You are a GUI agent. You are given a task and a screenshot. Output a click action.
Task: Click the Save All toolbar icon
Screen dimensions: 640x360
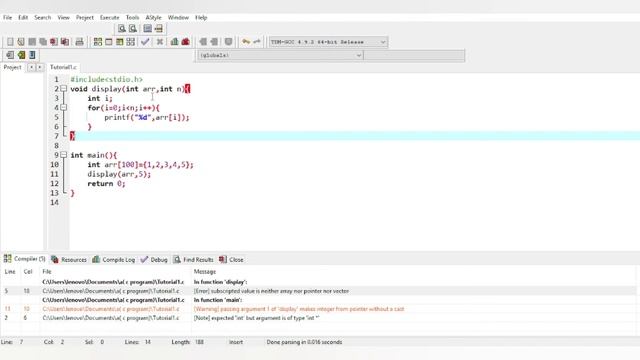click(43, 42)
